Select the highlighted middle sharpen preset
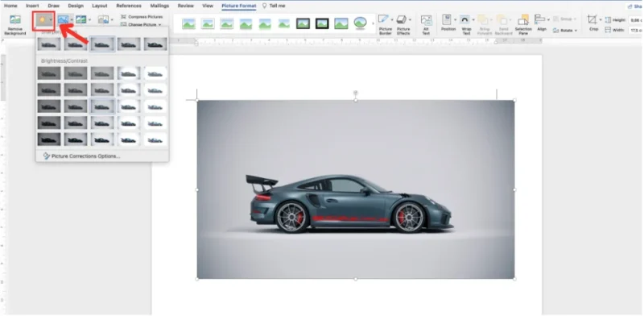 point(102,44)
